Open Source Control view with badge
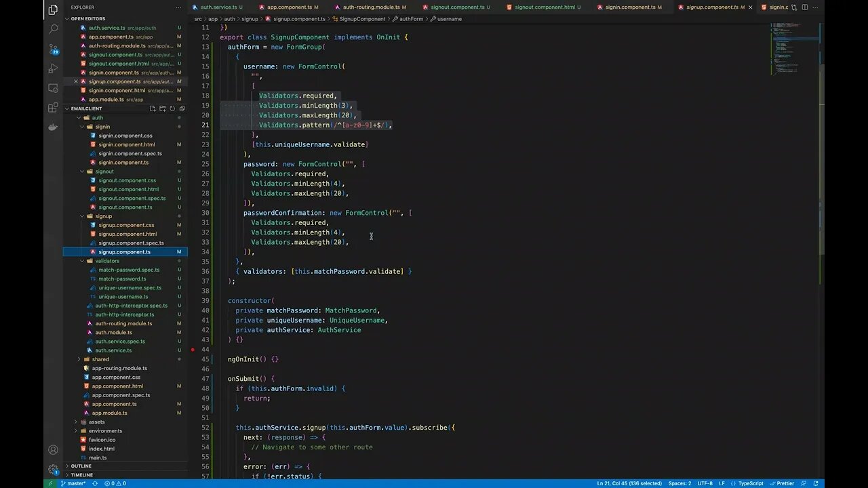This screenshot has width=868, height=488. tap(53, 49)
